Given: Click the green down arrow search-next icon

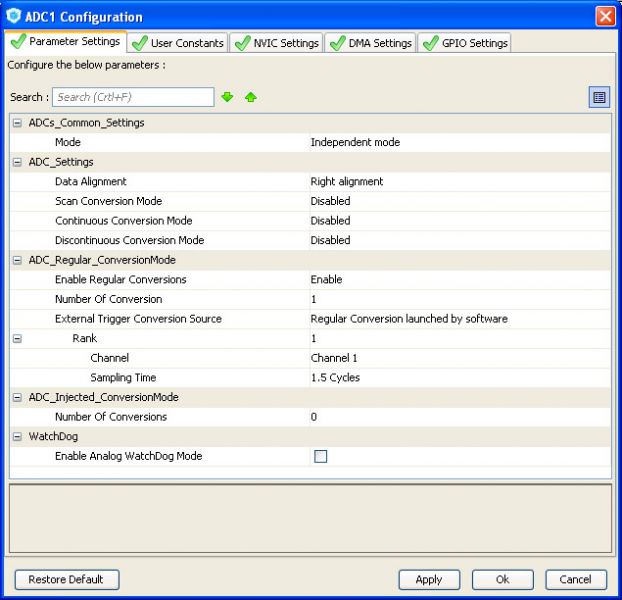Looking at the screenshot, I should [x=228, y=97].
